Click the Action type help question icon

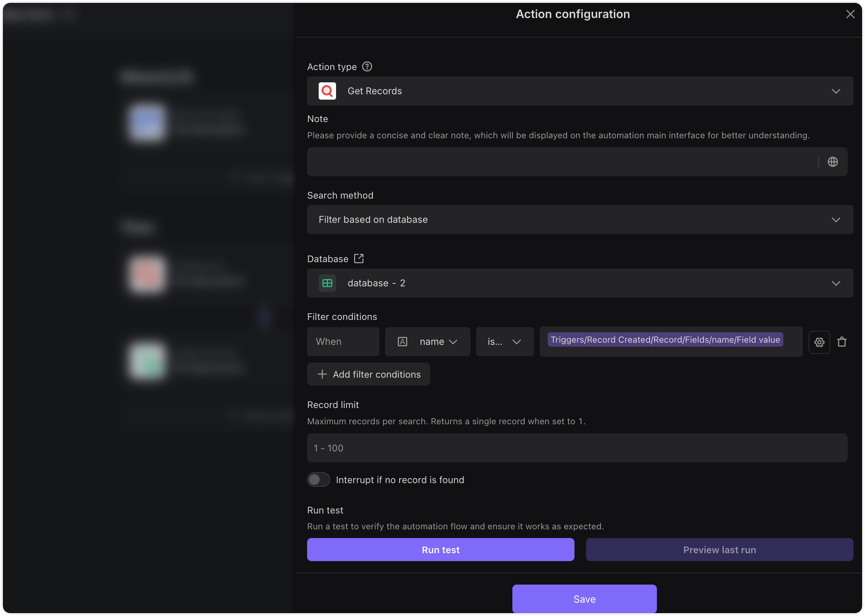coord(367,67)
